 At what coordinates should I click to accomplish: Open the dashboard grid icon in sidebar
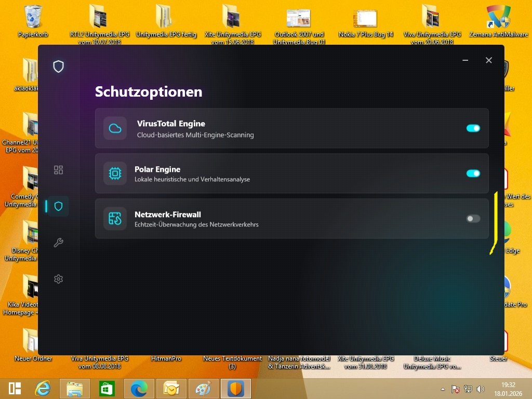pyautogui.click(x=58, y=170)
